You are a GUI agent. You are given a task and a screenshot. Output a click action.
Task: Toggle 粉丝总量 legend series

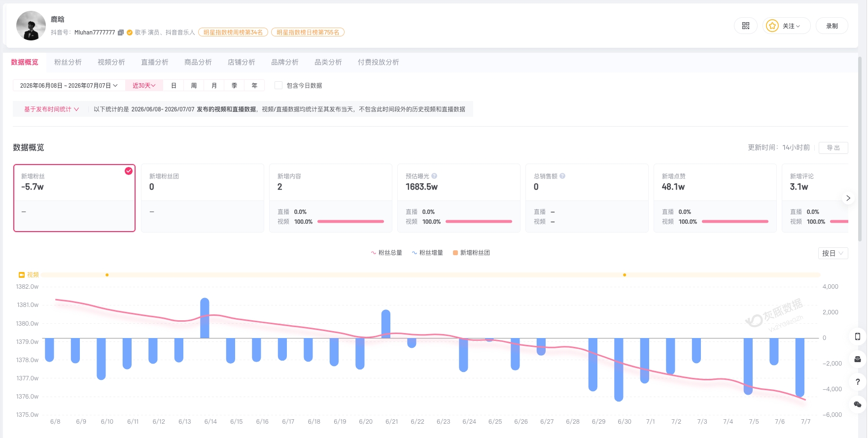(386, 253)
